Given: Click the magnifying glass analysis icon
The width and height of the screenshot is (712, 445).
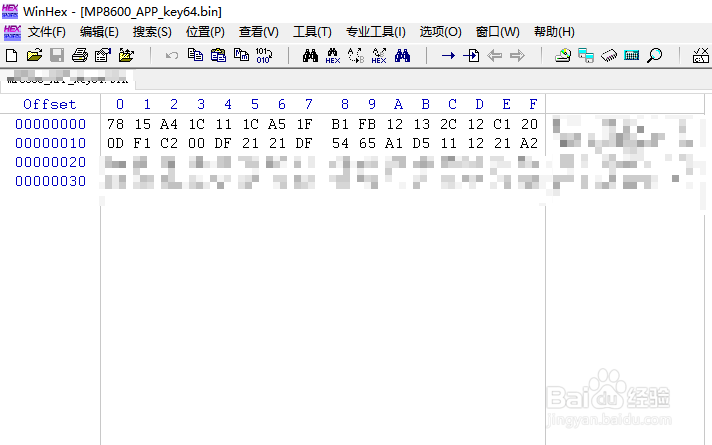Looking at the screenshot, I should coord(654,55).
